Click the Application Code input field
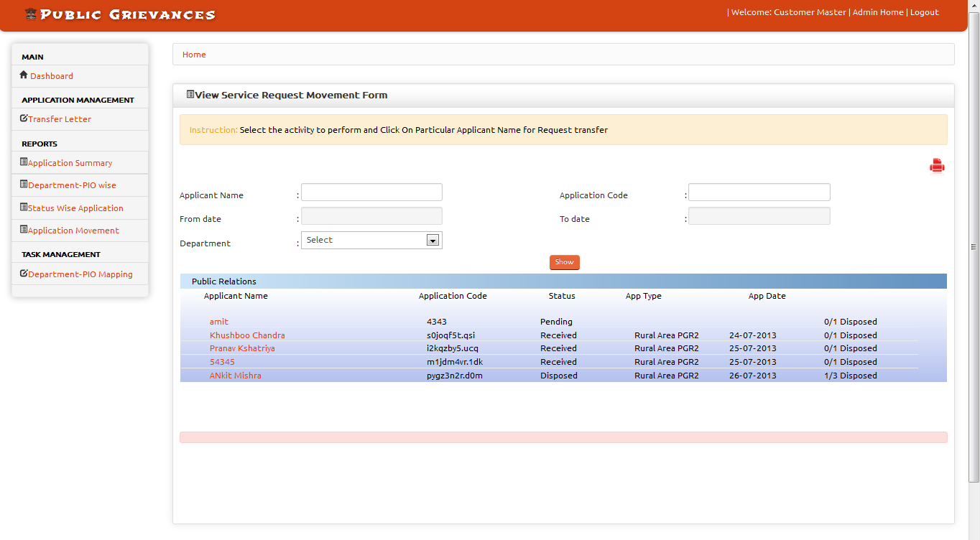The image size is (980, 540). point(759,192)
